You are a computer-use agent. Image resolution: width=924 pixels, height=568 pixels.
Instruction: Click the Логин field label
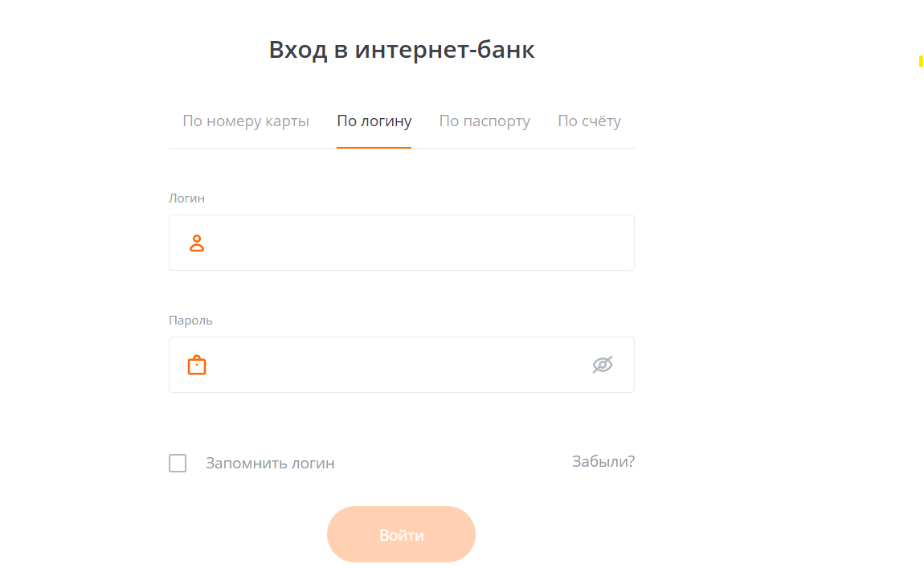186,198
